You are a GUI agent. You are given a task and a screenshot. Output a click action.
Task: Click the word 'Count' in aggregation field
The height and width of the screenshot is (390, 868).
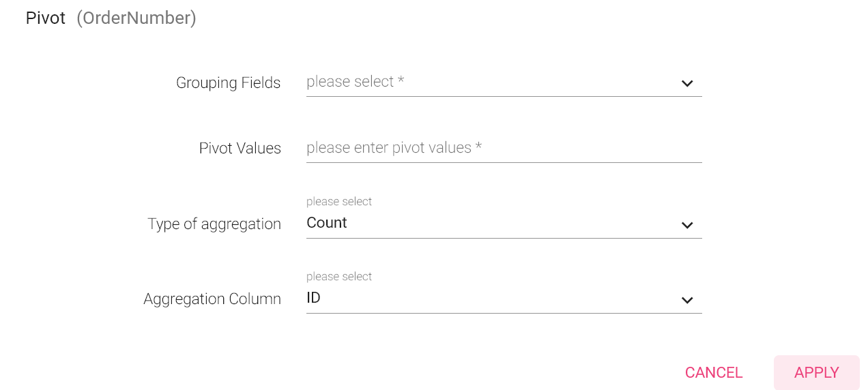coord(327,223)
